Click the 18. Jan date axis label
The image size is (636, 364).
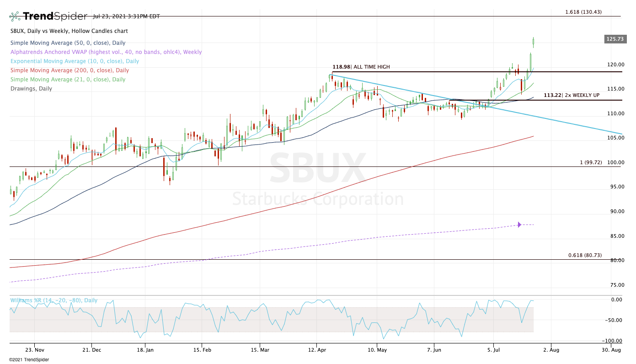click(x=145, y=350)
